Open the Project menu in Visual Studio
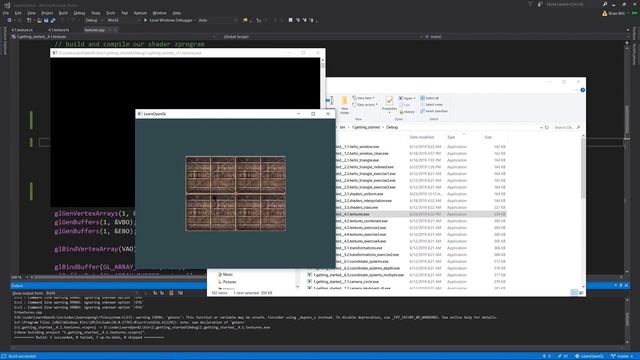 (47, 13)
